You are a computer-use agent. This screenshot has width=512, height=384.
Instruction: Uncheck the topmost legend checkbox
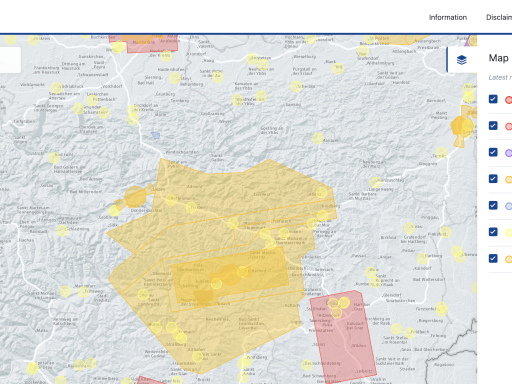pyautogui.click(x=493, y=99)
